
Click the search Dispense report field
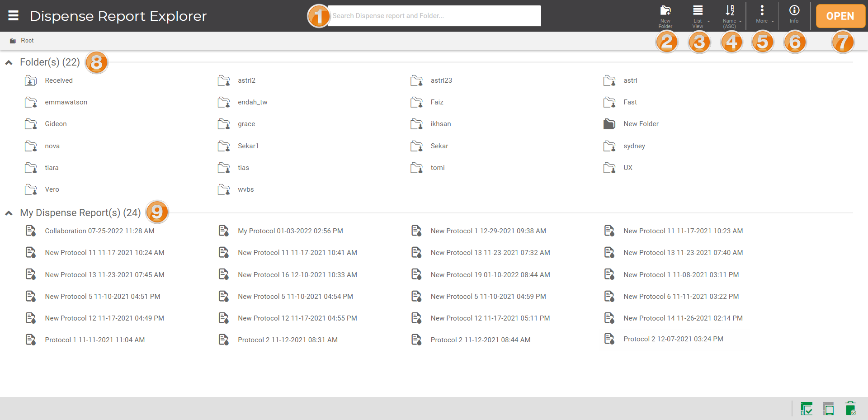point(434,16)
